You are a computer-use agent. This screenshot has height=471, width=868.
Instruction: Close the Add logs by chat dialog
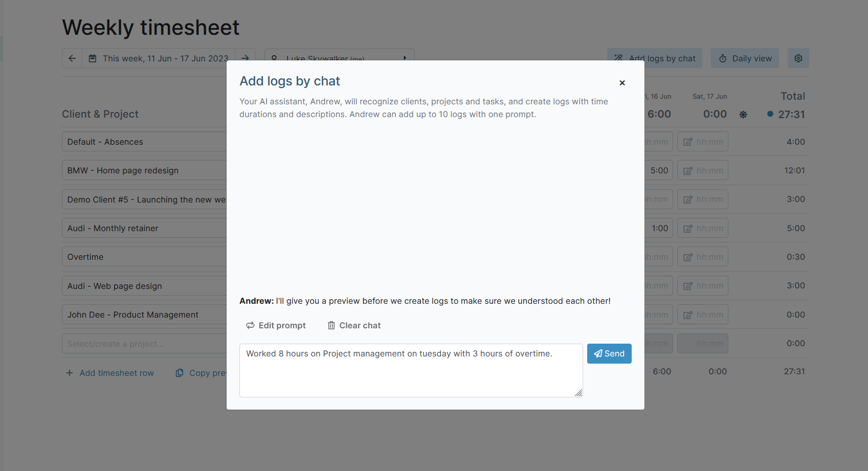[x=622, y=83]
